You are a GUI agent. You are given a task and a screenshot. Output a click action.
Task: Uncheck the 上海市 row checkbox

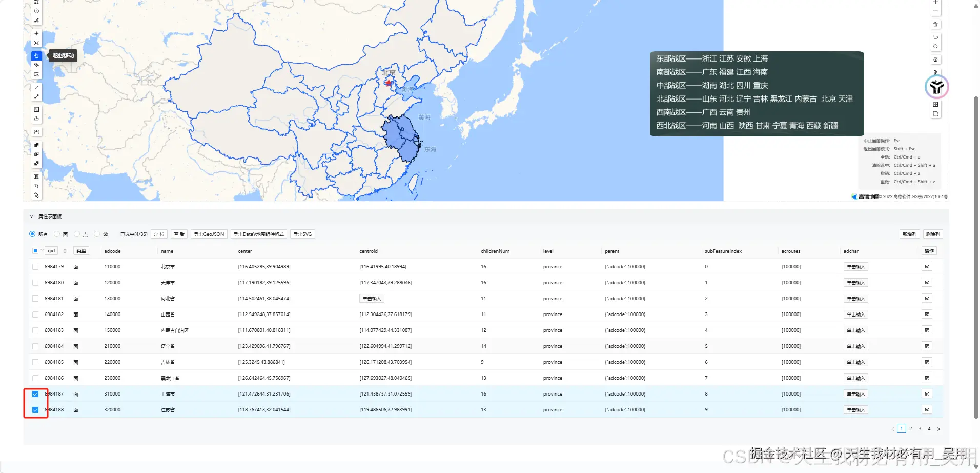[35, 394]
